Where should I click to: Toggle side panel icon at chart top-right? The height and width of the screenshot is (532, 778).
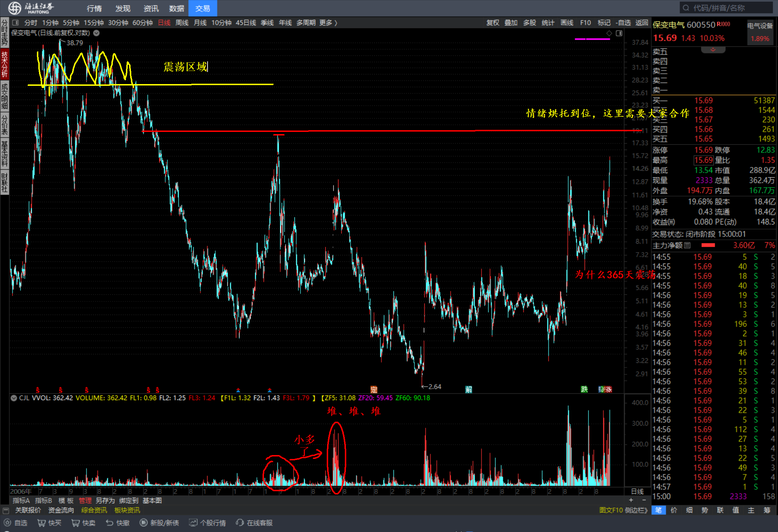click(619, 33)
